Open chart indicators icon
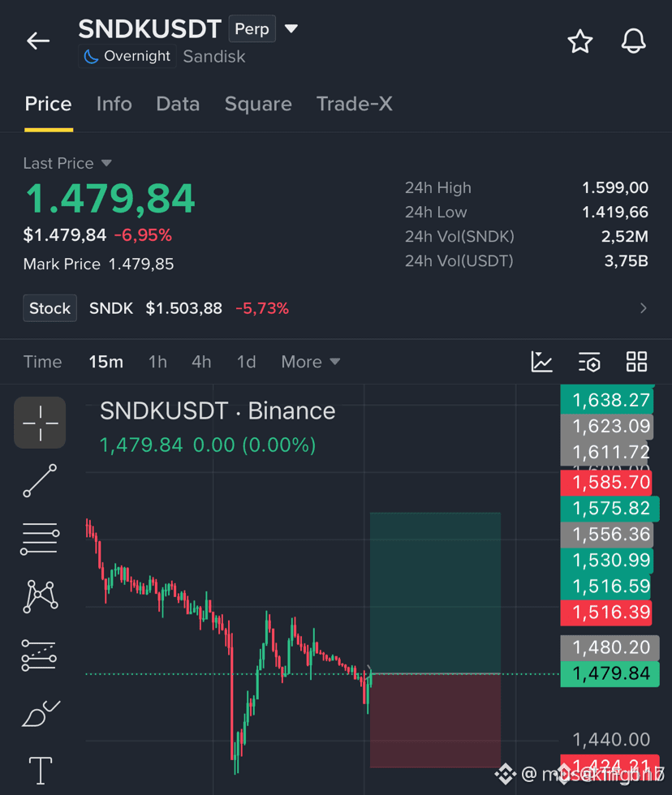The width and height of the screenshot is (672, 795). (x=541, y=362)
